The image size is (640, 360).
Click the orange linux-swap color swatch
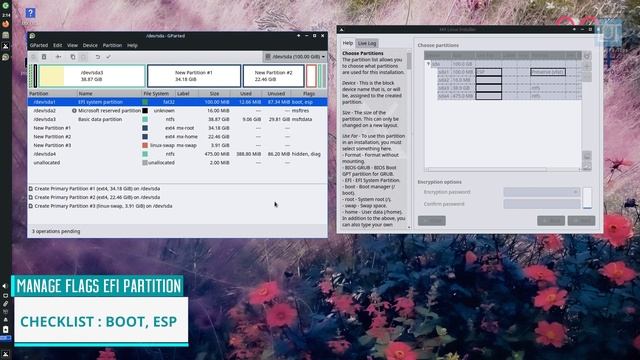tap(145, 145)
